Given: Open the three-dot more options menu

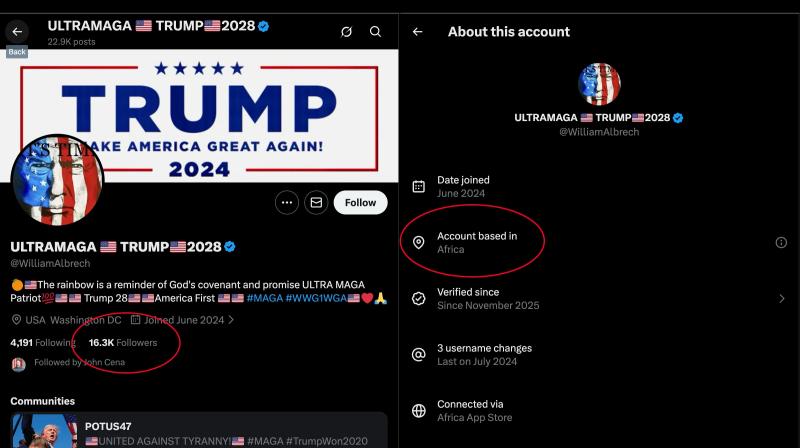Looking at the screenshot, I should click(x=288, y=202).
